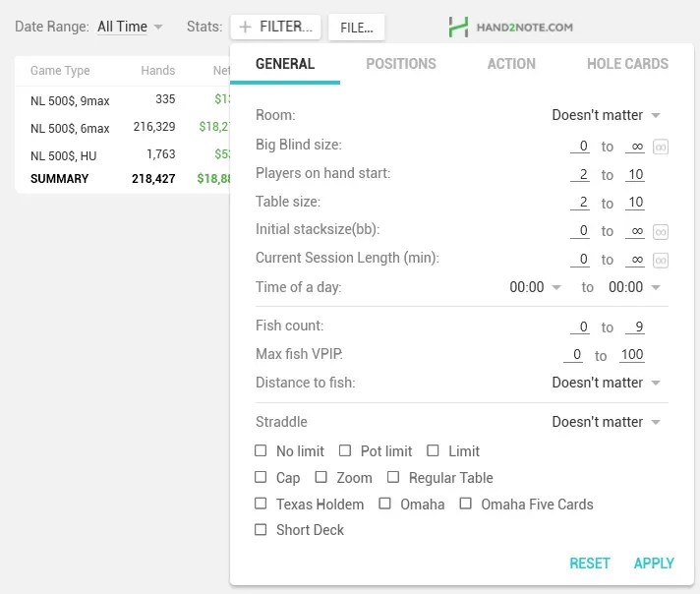This screenshot has width=700, height=594.
Task: Click infinity icon beside Current Session Length
Action: (x=661, y=261)
